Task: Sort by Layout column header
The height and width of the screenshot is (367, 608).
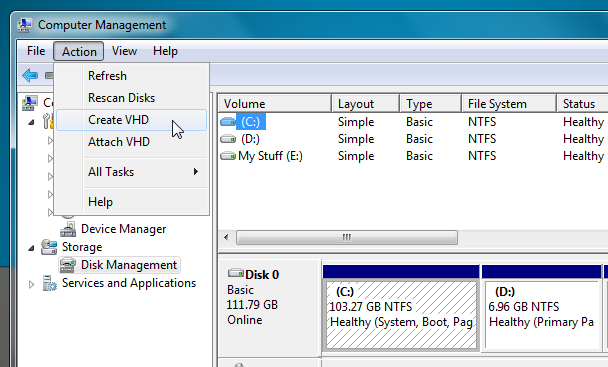Action: point(366,104)
